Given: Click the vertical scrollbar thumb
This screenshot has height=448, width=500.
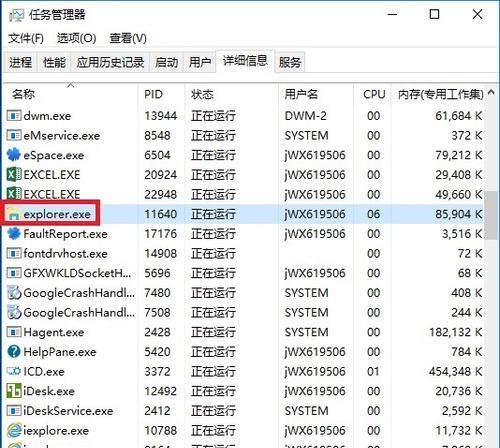Looking at the screenshot, I should (x=492, y=215).
